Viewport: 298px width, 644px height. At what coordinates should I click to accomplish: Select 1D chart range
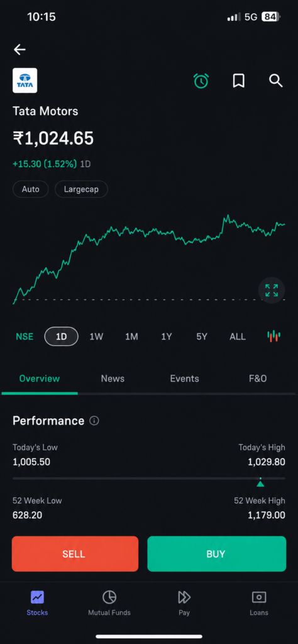(61, 336)
